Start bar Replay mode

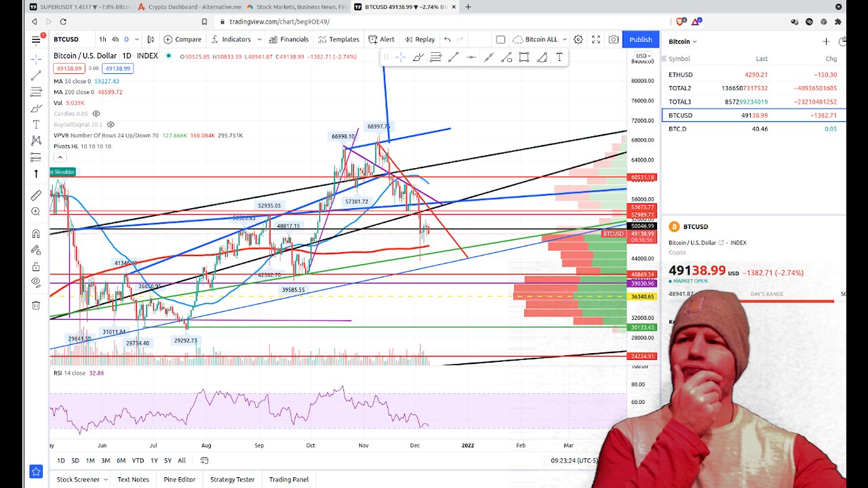pos(419,39)
